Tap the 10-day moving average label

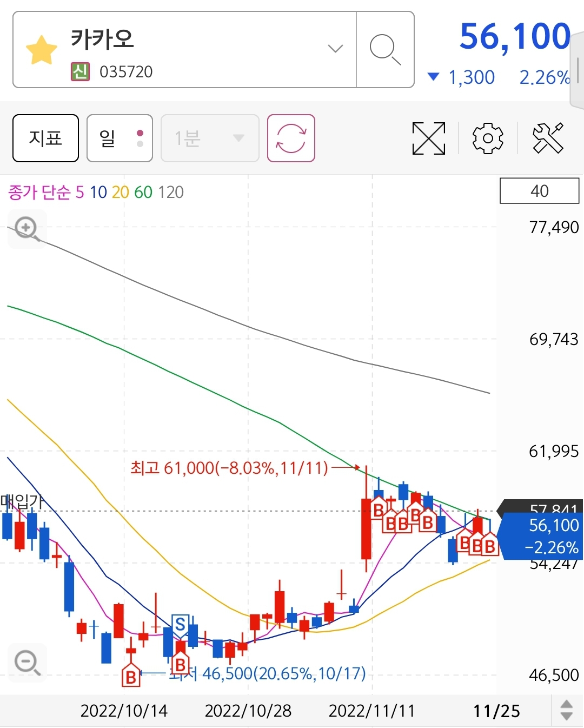(98, 192)
